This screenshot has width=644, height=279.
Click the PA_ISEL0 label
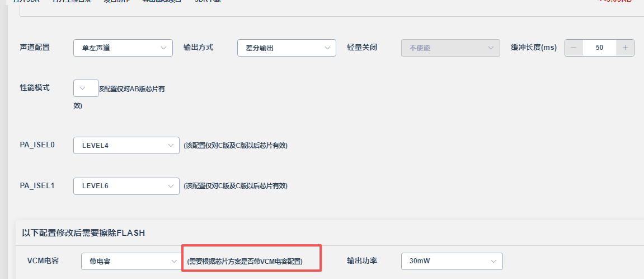[37, 145]
